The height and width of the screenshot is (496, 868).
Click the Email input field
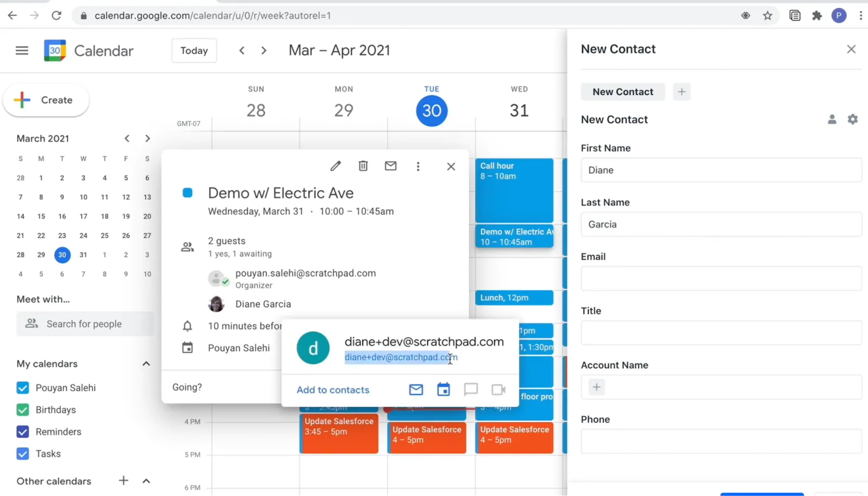pyautogui.click(x=721, y=278)
